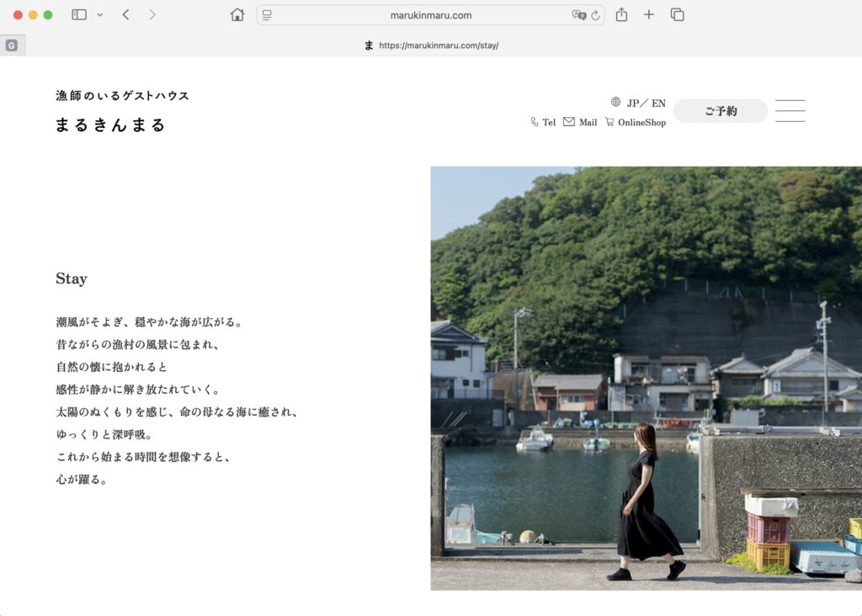Show the tab overview
The height and width of the screenshot is (616, 862).
(677, 15)
